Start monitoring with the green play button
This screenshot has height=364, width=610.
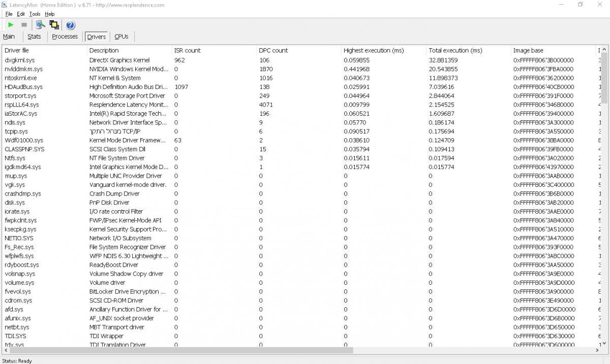point(10,25)
